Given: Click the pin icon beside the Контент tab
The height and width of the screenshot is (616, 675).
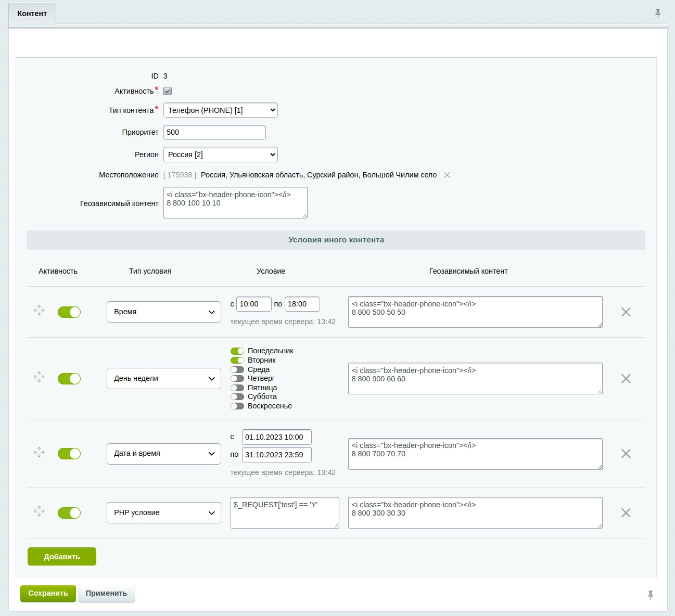Looking at the screenshot, I should [658, 14].
